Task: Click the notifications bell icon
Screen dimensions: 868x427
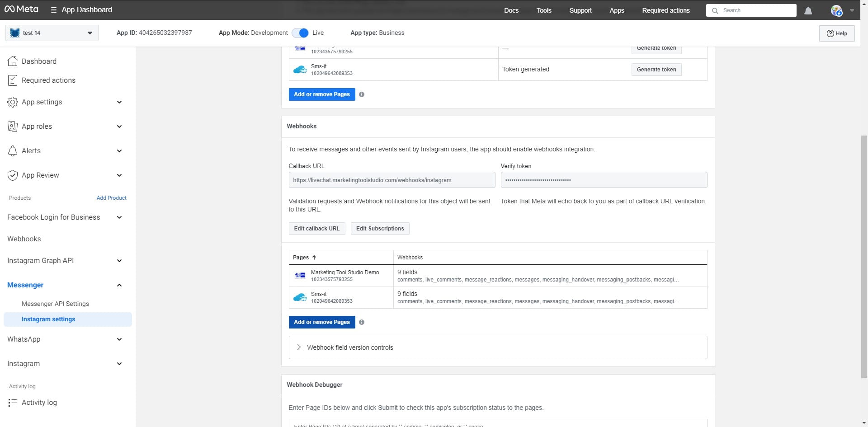Action: point(808,10)
